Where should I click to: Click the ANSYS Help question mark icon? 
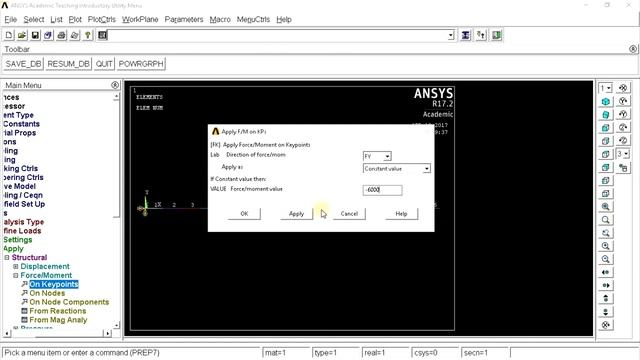pyautogui.click(x=87, y=35)
